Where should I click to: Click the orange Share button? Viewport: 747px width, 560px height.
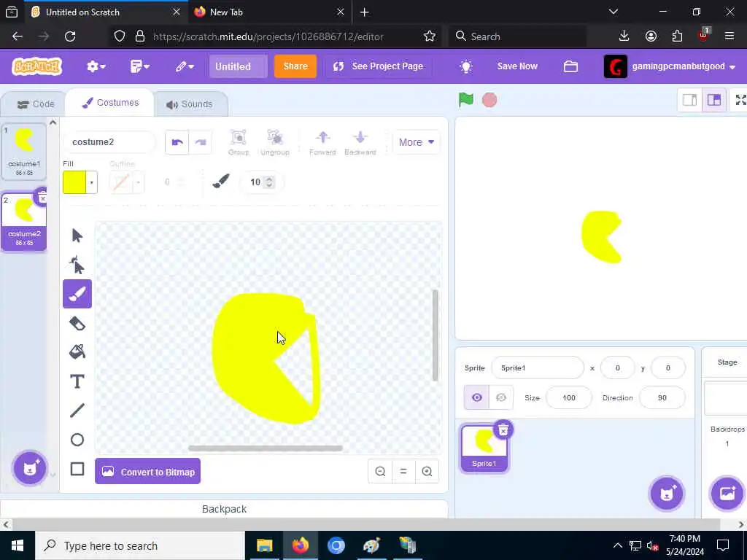[295, 66]
